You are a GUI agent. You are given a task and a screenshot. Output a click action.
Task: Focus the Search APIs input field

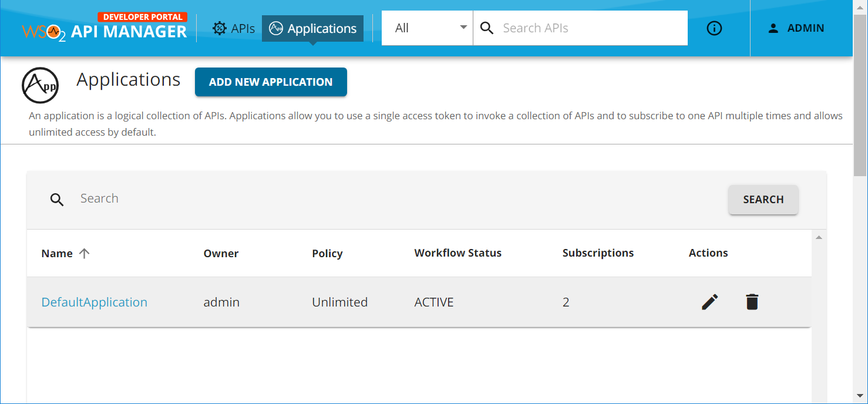590,28
